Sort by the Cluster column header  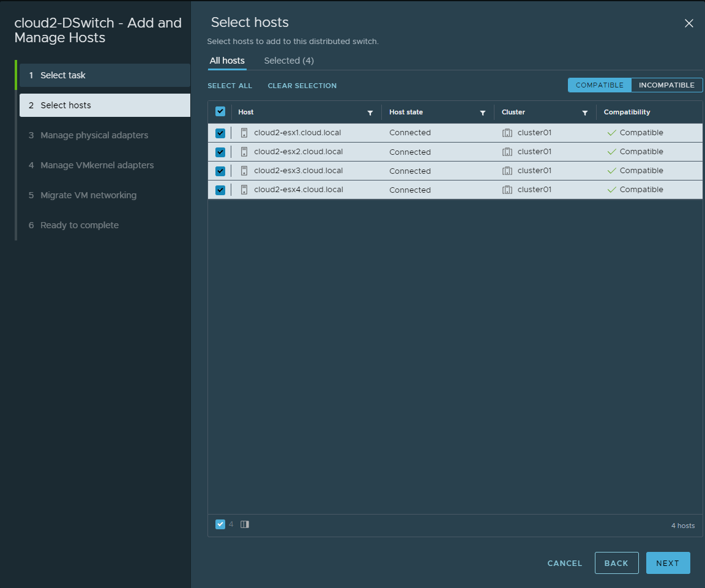[x=513, y=112]
